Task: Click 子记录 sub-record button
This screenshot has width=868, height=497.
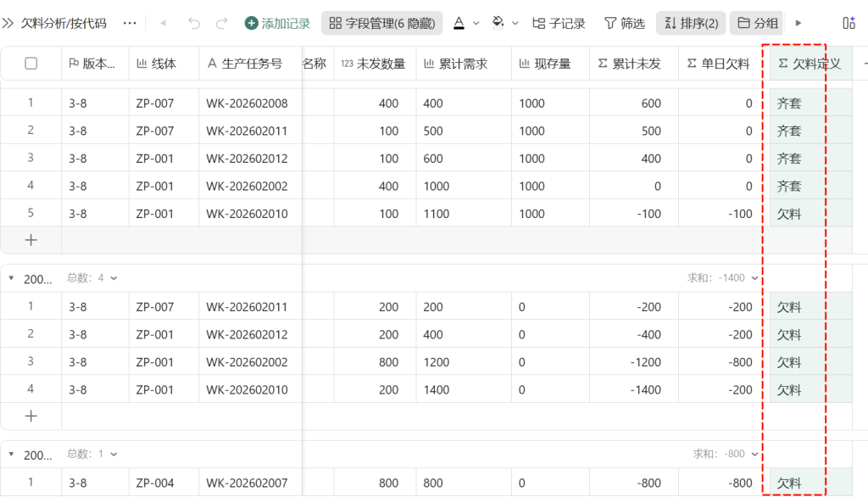Action: click(x=559, y=23)
